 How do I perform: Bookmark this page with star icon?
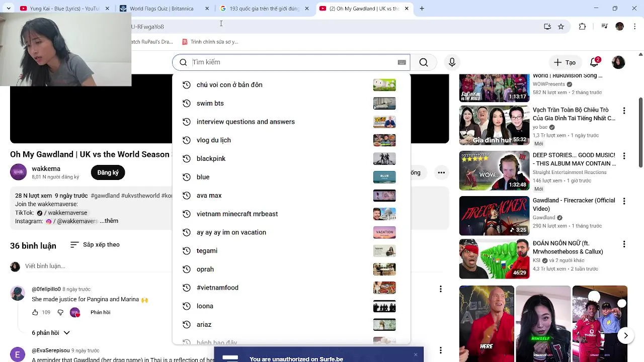(x=561, y=27)
